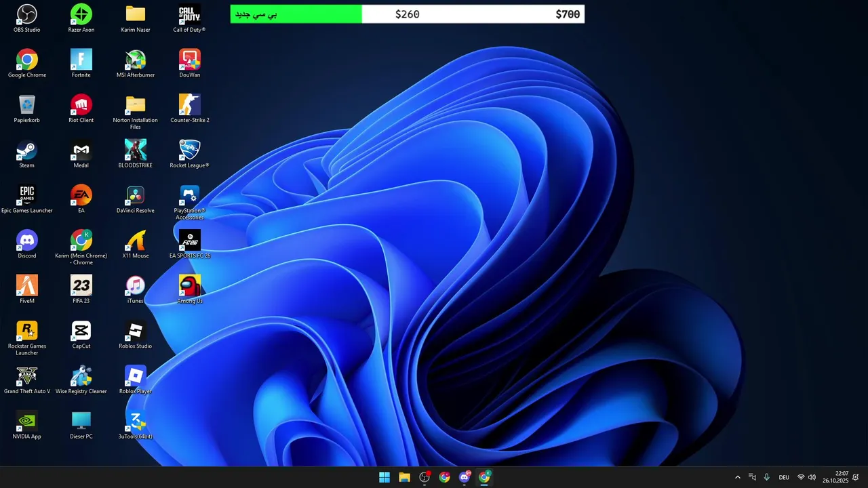The height and width of the screenshot is (488, 868).
Task: Select the MSI Afterburner shortcut
Action: (136, 64)
